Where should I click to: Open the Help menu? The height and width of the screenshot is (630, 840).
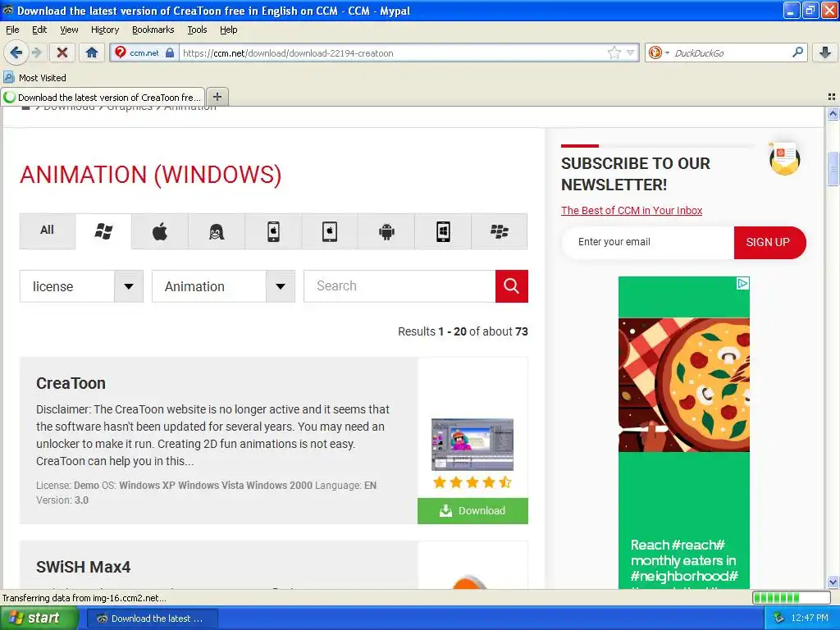pyautogui.click(x=229, y=30)
